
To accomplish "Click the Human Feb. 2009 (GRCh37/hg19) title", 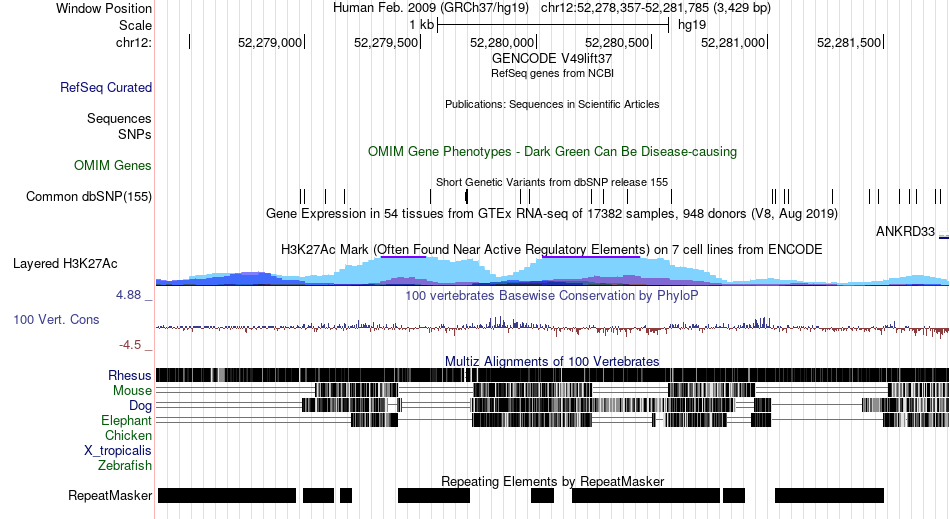I will point(431,8).
